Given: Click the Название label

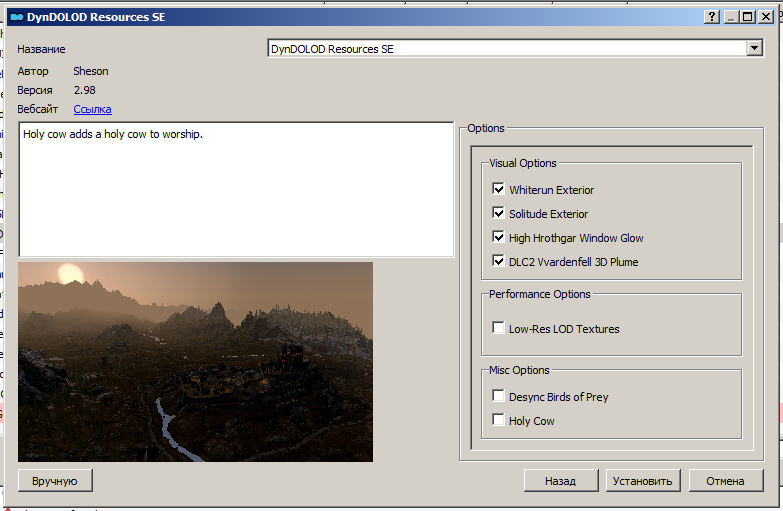Looking at the screenshot, I should coord(41,49).
